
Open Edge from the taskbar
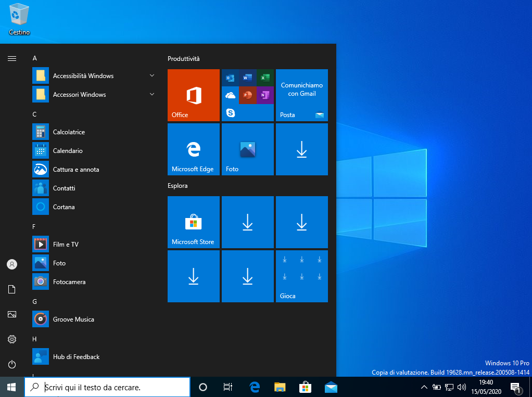[255, 387]
